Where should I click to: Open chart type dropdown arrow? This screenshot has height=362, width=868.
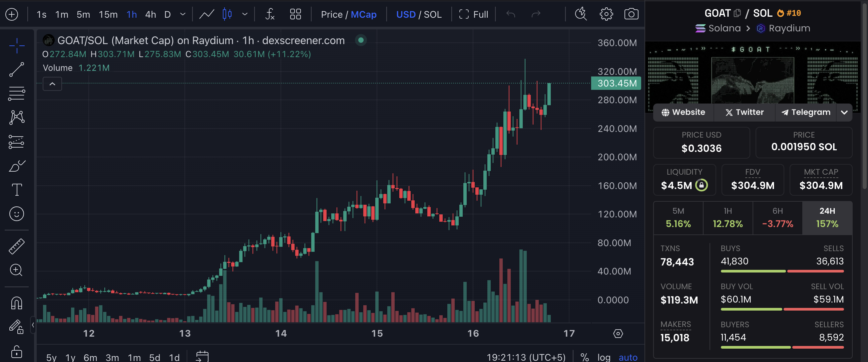[245, 14]
